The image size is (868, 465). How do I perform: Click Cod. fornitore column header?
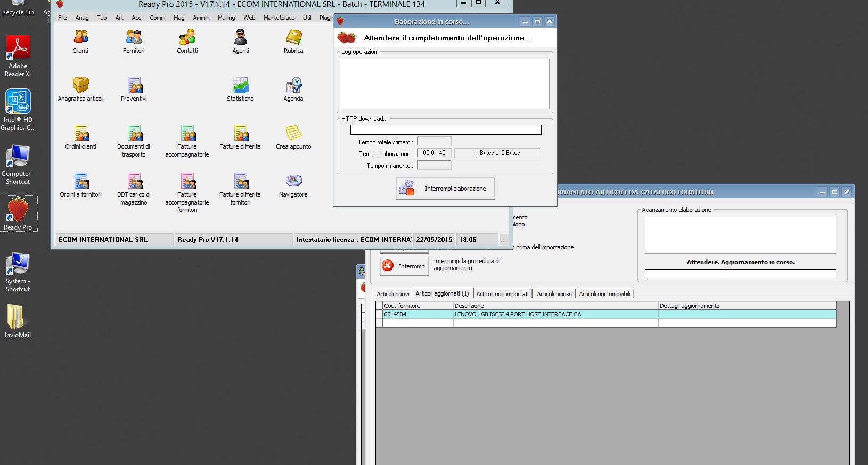click(418, 306)
